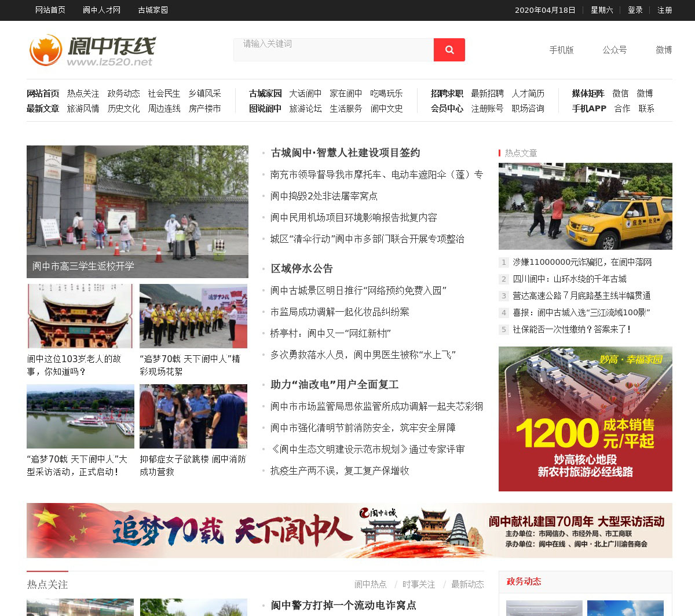The height and width of the screenshot is (616, 695).
Task: Open headline 古城阆中·智慧人社建设项目签约
Action: point(345,153)
